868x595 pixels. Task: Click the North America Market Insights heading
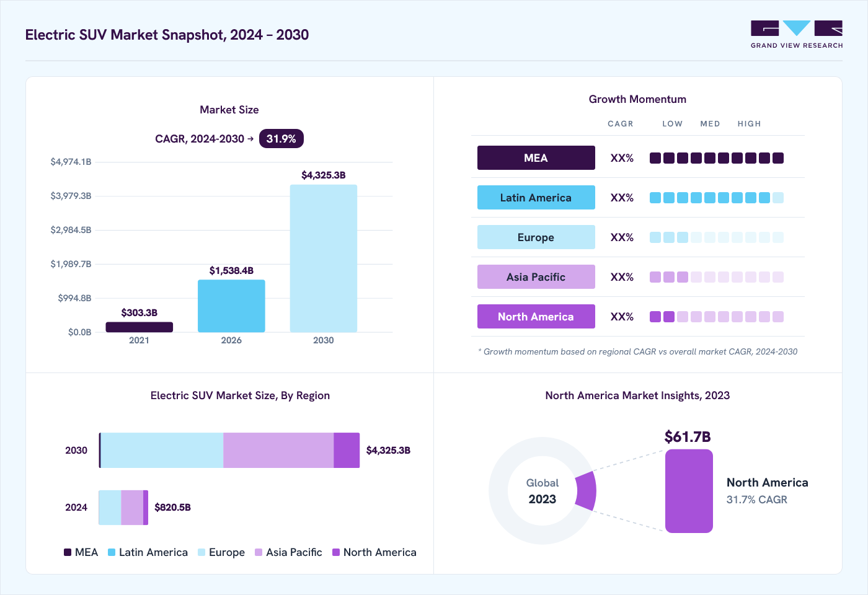click(x=637, y=395)
